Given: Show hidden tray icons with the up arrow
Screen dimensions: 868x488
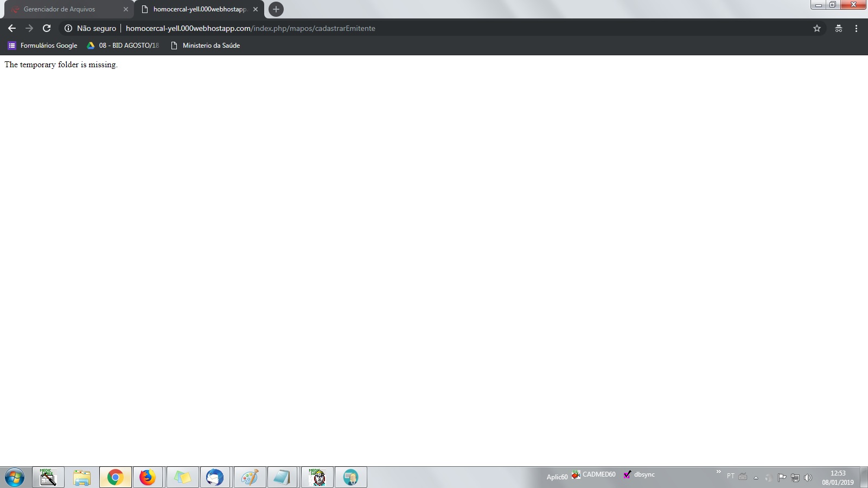Looking at the screenshot, I should pos(756,478).
